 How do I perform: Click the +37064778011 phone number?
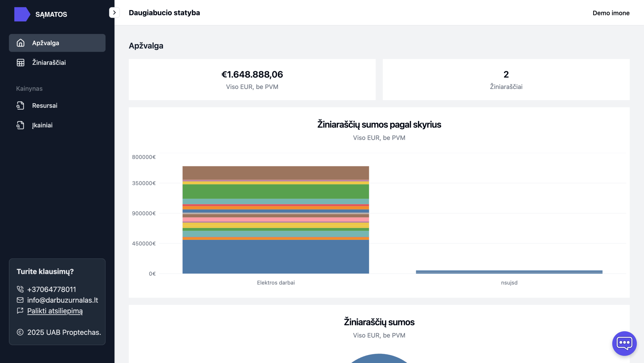pos(52,289)
